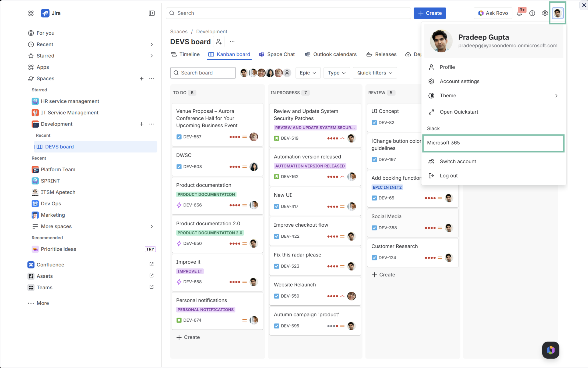Viewport: 588px width, 368px height.
Task: Choose Open Quickstart menu item
Action: (494, 112)
